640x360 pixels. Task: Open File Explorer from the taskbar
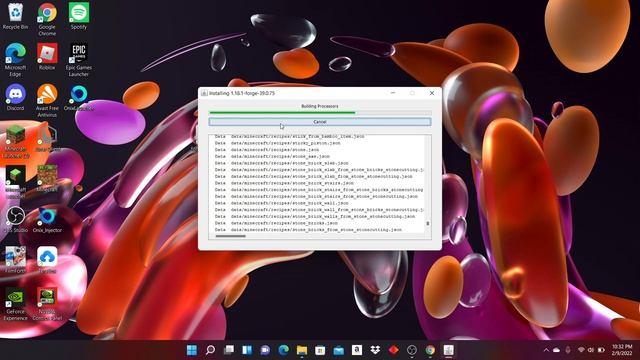coord(302,350)
